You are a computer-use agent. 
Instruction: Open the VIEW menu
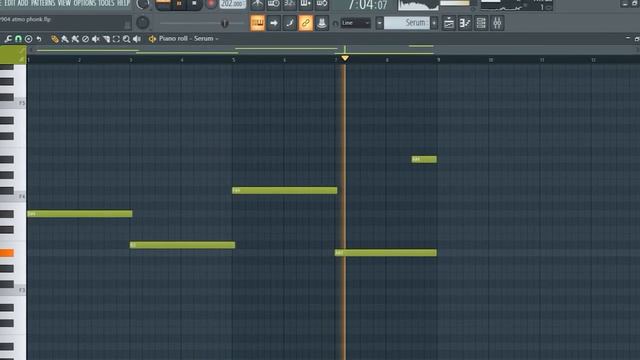point(64,3)
